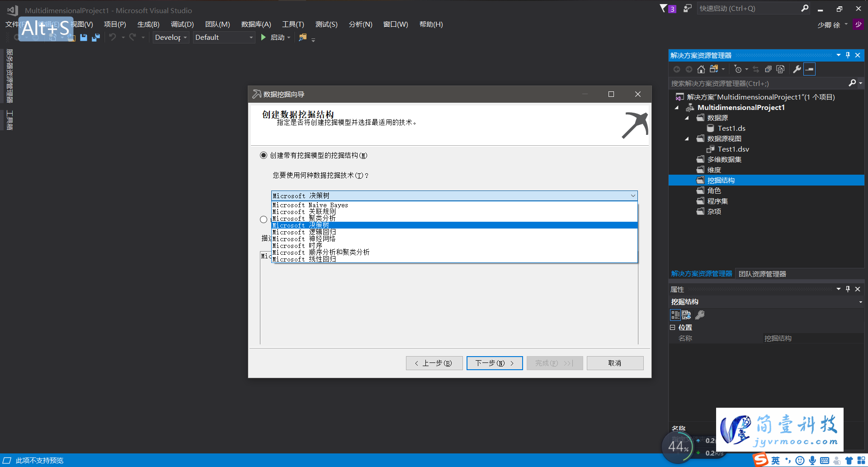This screenshot has width=868, height=467.
Task: Click the Alphabetical sort icon in Properties
Action: coord(686,315)
